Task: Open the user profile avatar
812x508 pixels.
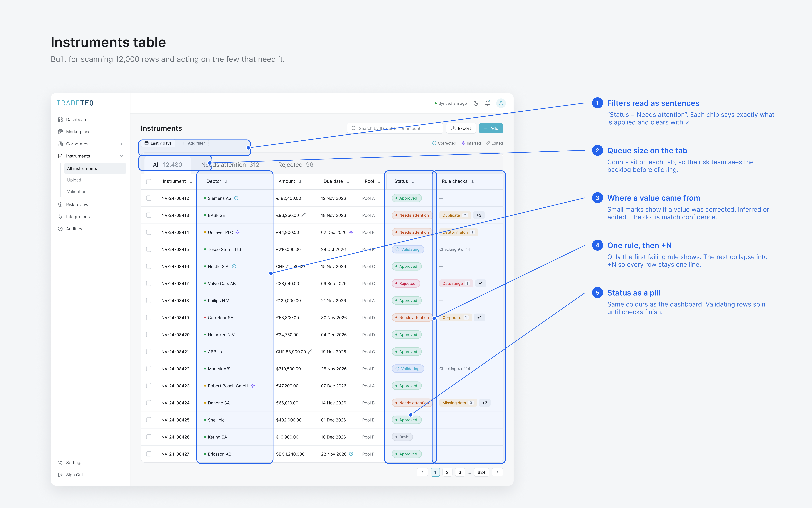Action: click(501, 103)
